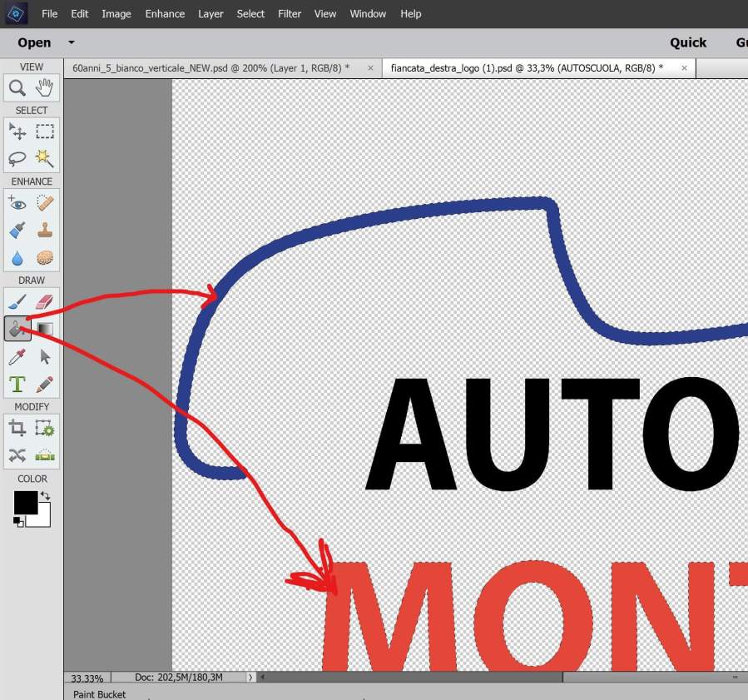Viewport: 748px width, 700px height.
Task: Click the Open button
Action: (34, 42)
